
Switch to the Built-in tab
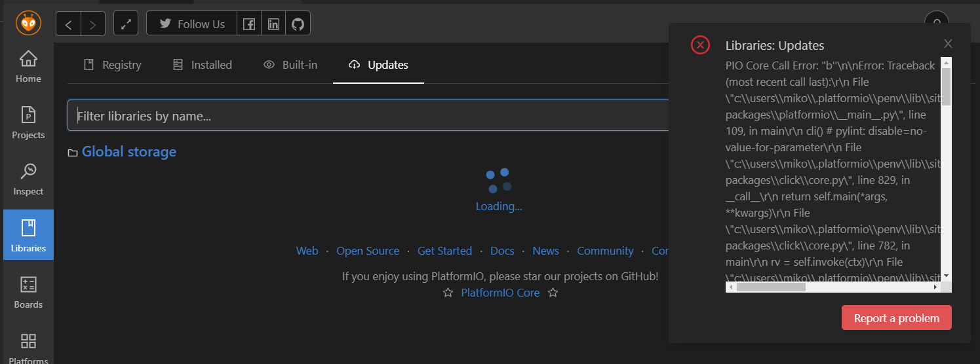(290, 65)
